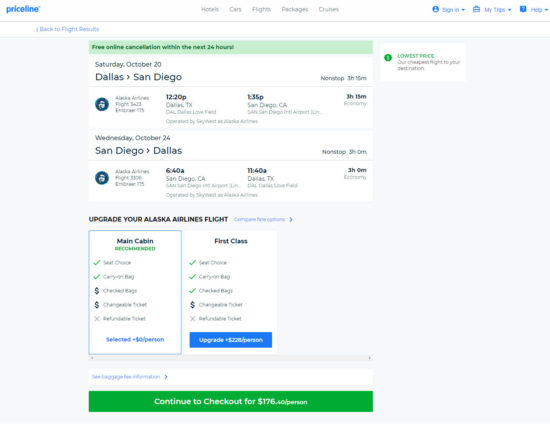Screen dimensions: 550x424
Task: Click Main Cabin Carry-on Bag checkmark
Action: tap(97, 277)
